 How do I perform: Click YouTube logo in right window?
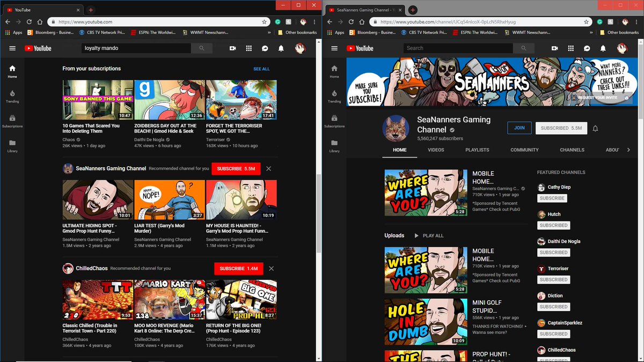click(x=360, y=48)
